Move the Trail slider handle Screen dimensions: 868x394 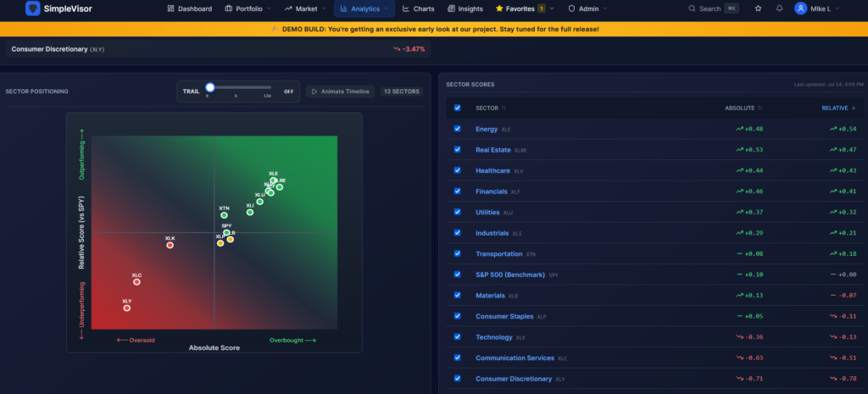210,87
